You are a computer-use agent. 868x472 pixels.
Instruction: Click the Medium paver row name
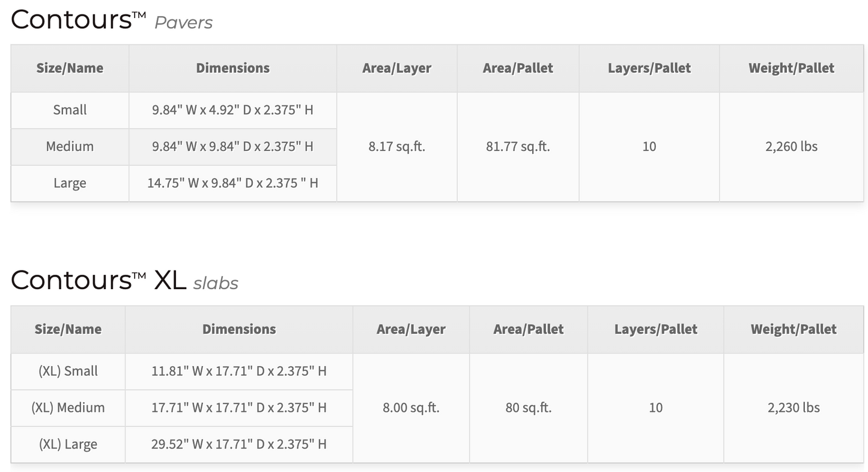[x=70, y=147]
